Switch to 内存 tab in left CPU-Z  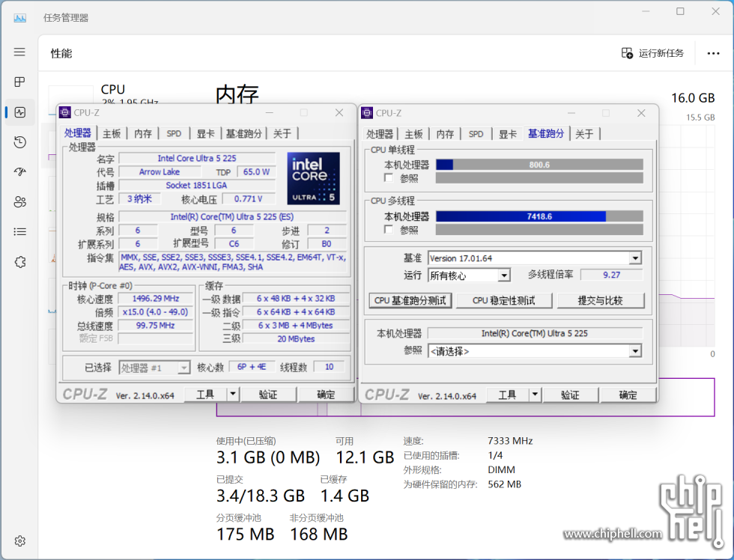tap(143, 134)
